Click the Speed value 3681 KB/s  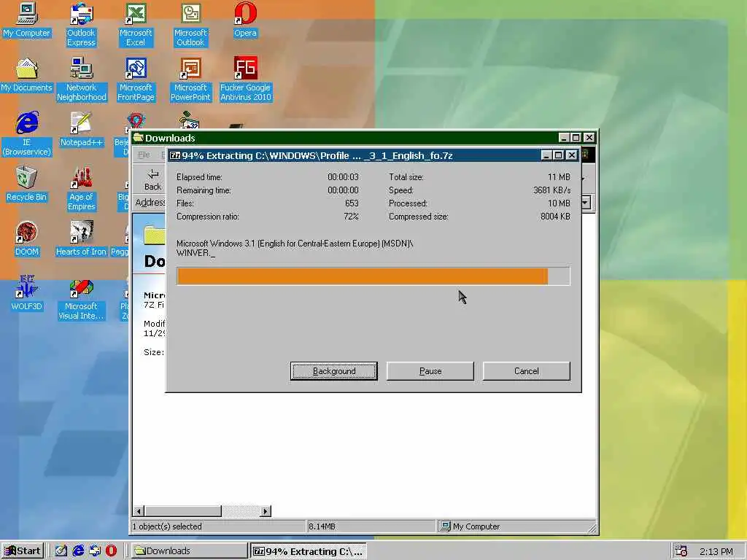pos(551,190)
